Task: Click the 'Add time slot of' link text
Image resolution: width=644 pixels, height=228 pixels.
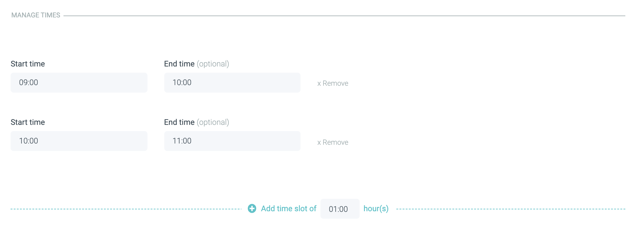Action: pos(288,208)
